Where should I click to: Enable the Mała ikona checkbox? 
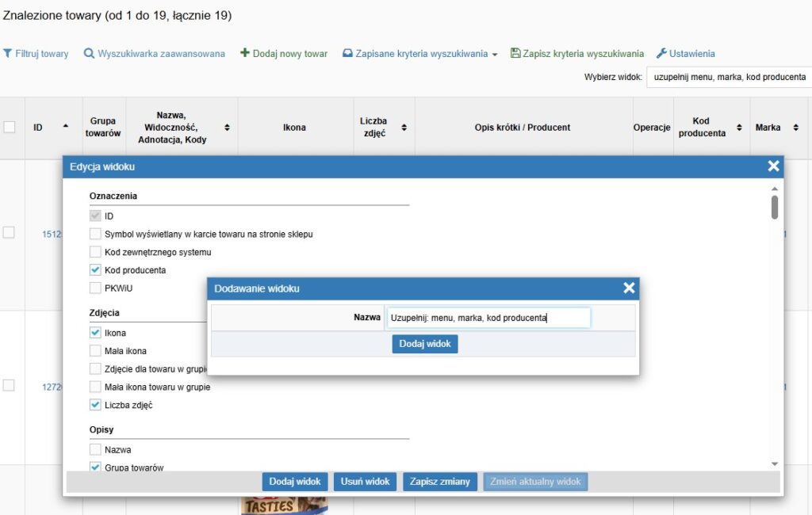tap(96, 351)
